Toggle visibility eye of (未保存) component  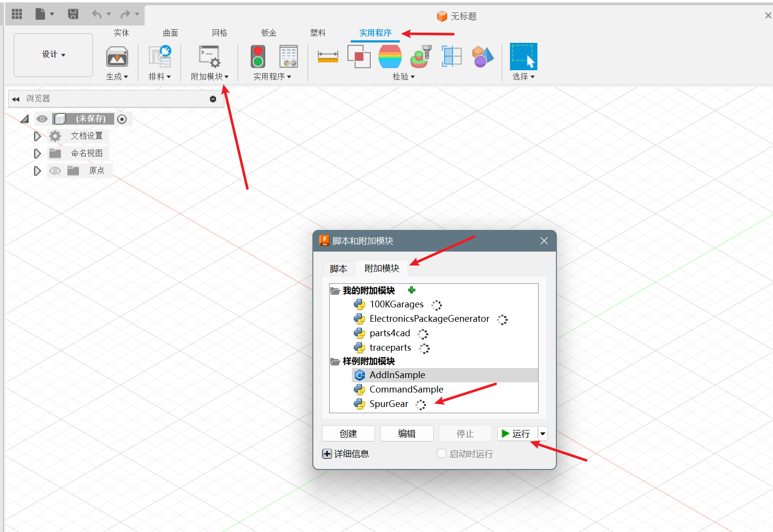pos(42,119)
